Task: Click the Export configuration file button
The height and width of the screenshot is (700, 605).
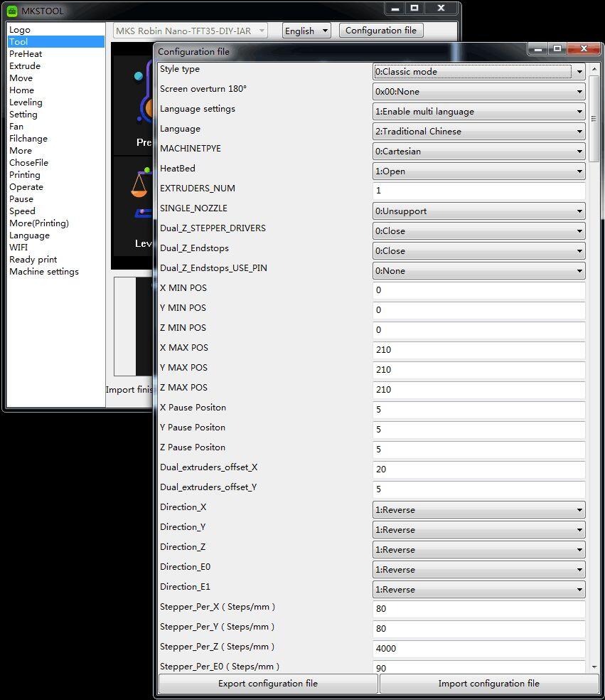Action: [x=267, y=683]
